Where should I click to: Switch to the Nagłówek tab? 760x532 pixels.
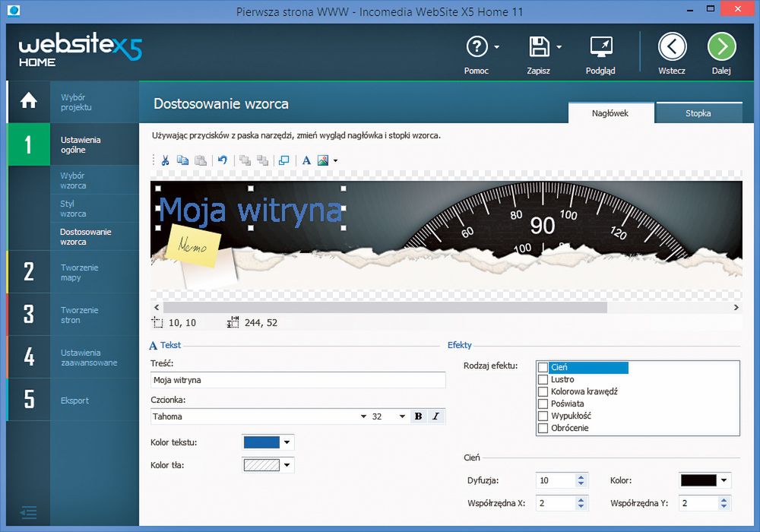coord(610,113)
